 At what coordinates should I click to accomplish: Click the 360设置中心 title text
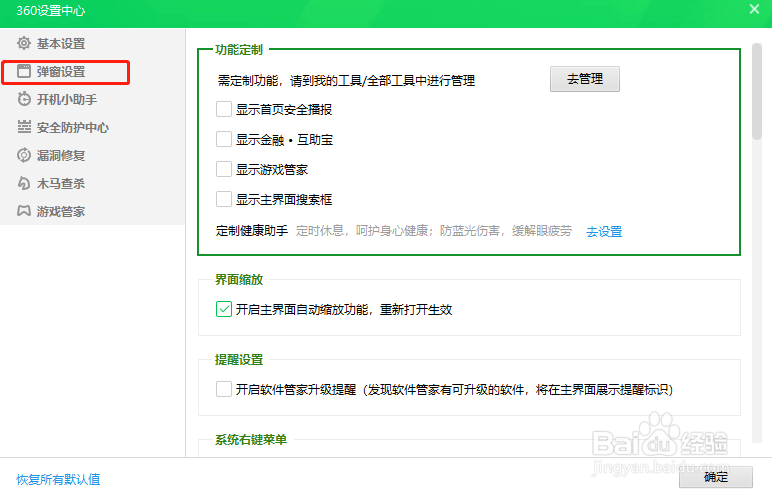51,11
